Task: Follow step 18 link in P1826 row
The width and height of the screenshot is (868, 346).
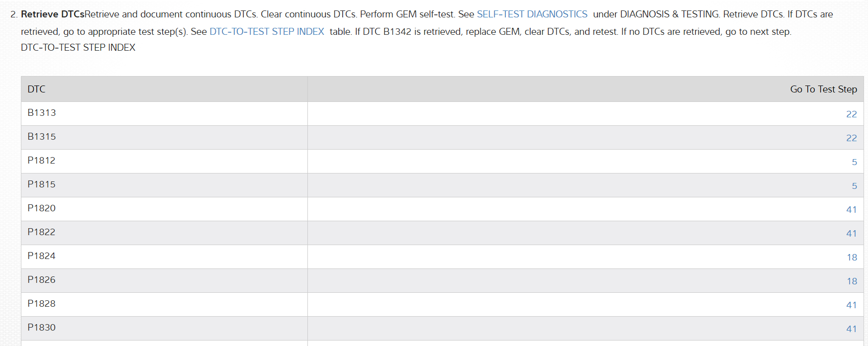Action: coord(852,281)
